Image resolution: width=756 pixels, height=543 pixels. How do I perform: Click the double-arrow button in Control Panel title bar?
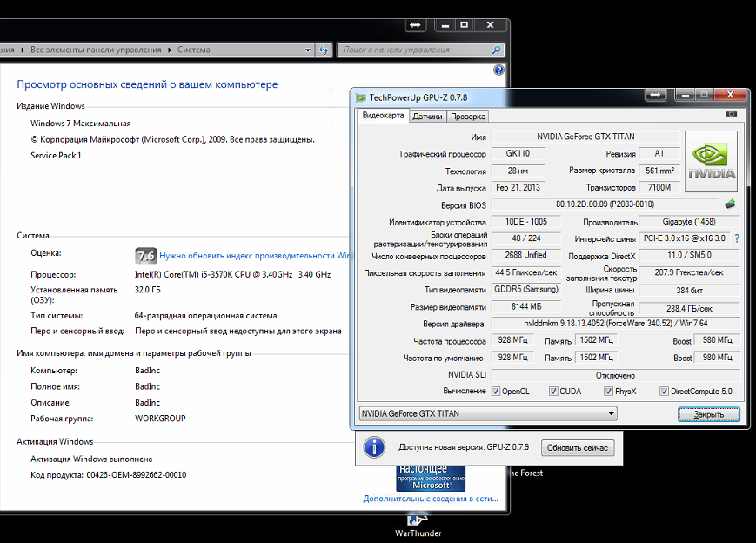click(415, 25)
